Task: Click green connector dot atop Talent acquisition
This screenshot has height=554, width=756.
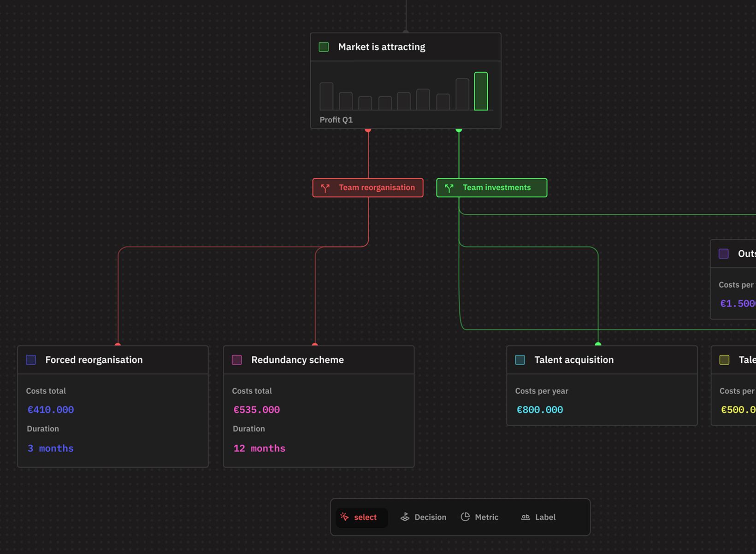Action: 598,344
